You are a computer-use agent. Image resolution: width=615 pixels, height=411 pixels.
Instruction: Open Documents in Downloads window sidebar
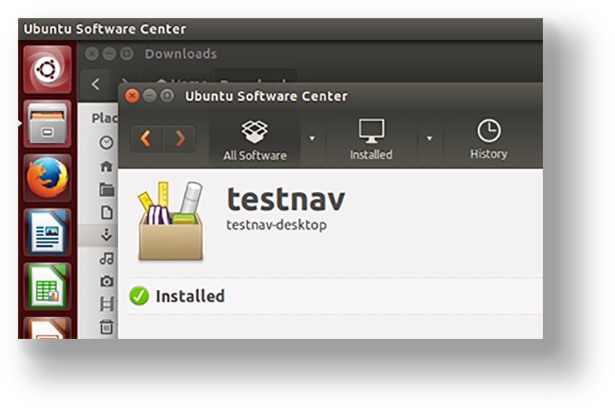[107, 213]
